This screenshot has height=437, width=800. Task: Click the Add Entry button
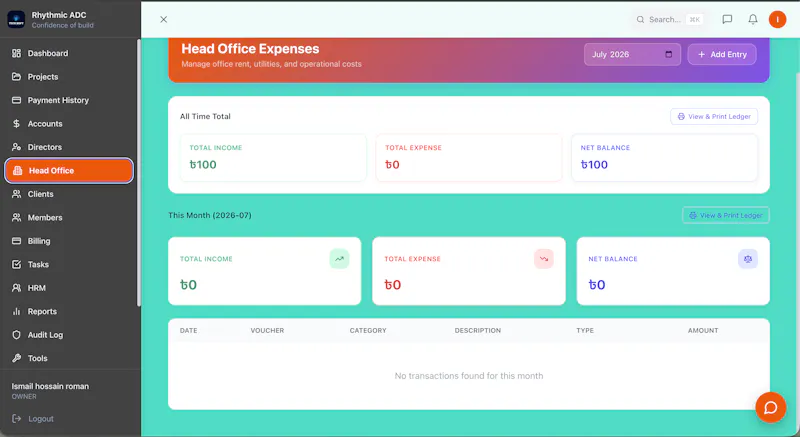point(721,55)
